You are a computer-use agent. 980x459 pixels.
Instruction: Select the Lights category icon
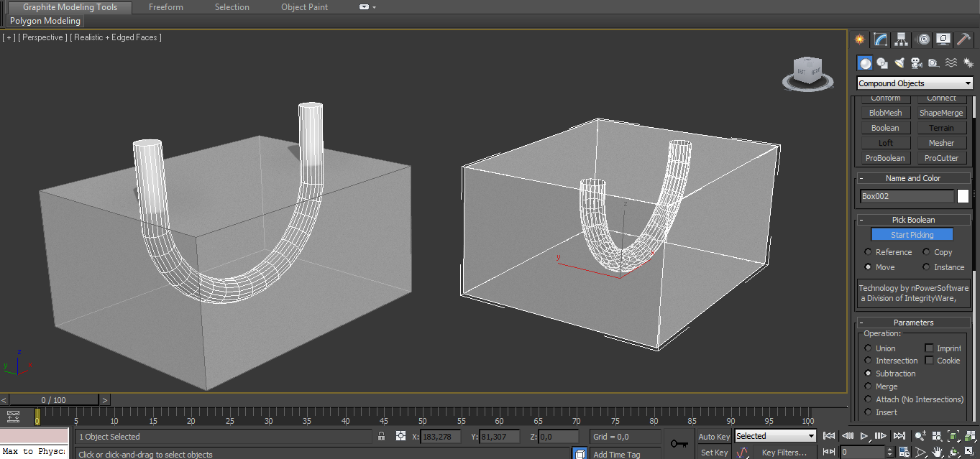[x=899, y=63]
